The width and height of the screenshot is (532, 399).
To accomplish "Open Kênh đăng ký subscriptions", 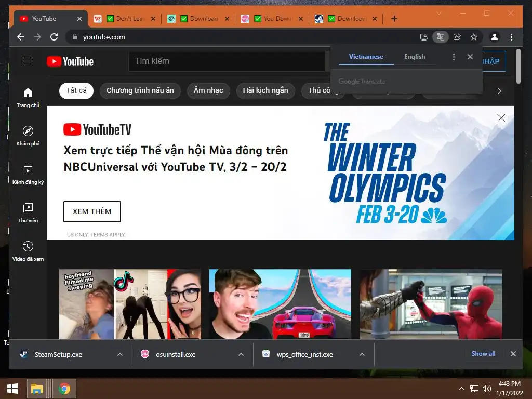I will tap(28, 175).
